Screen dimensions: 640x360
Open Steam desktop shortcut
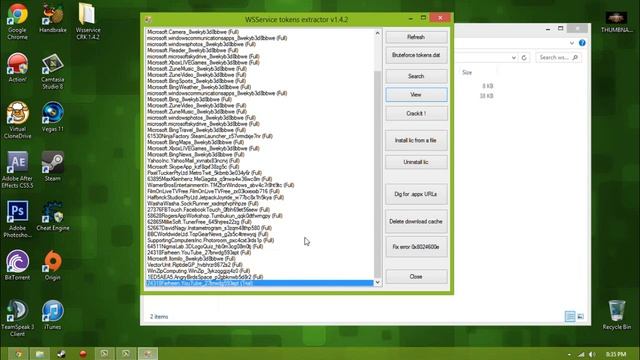tap(53, 167)
